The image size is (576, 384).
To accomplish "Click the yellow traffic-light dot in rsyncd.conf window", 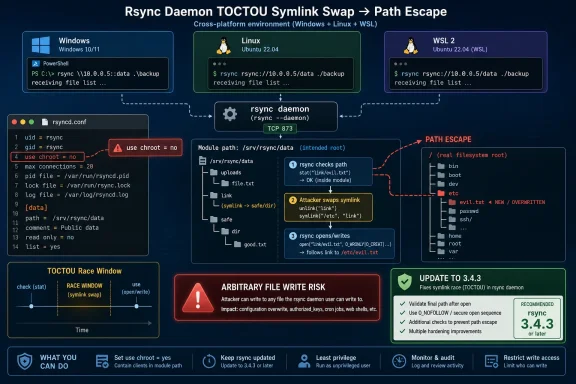I will pyautogui.click(x=23, y=122).
